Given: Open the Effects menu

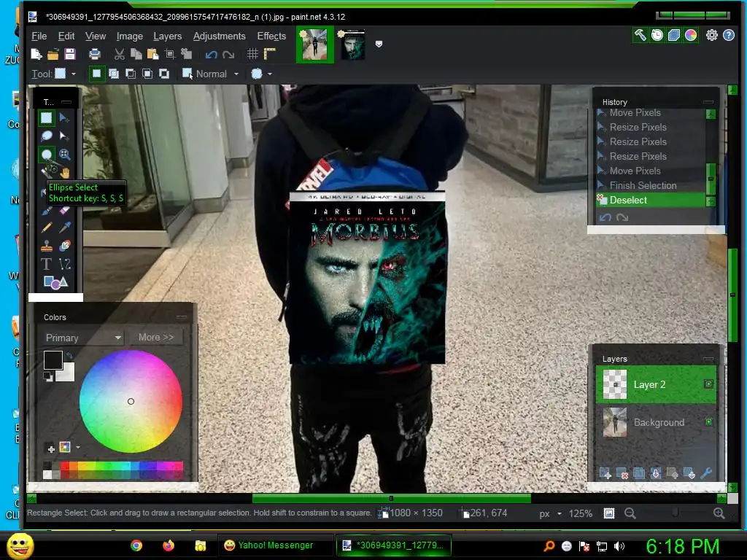Looking at the screenshot, I should point(271,36).
